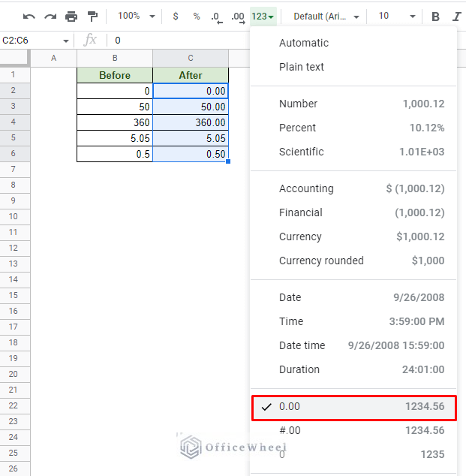Increase decimal places icon
Viewport: 466px width, 476px height.
coord(238,16)
